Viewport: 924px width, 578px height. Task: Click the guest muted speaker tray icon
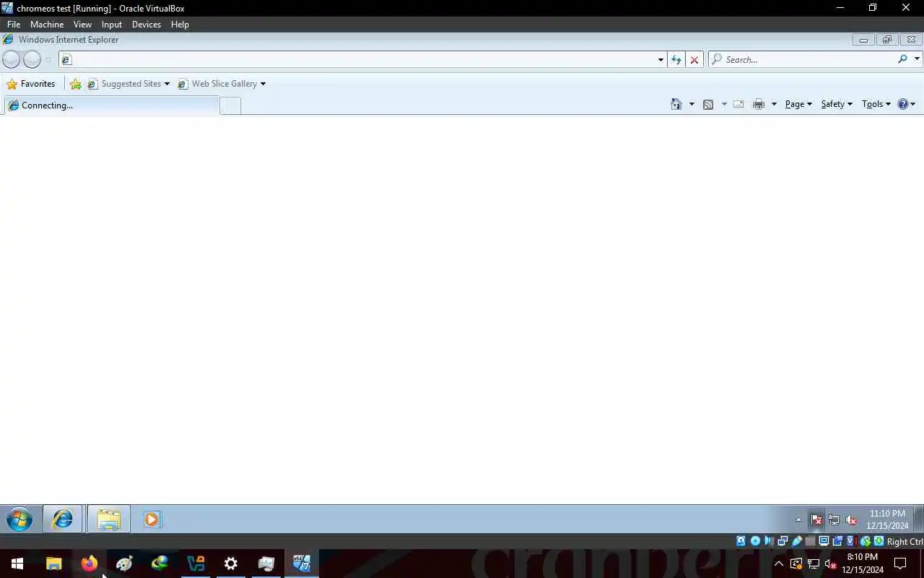coord(851,519)
